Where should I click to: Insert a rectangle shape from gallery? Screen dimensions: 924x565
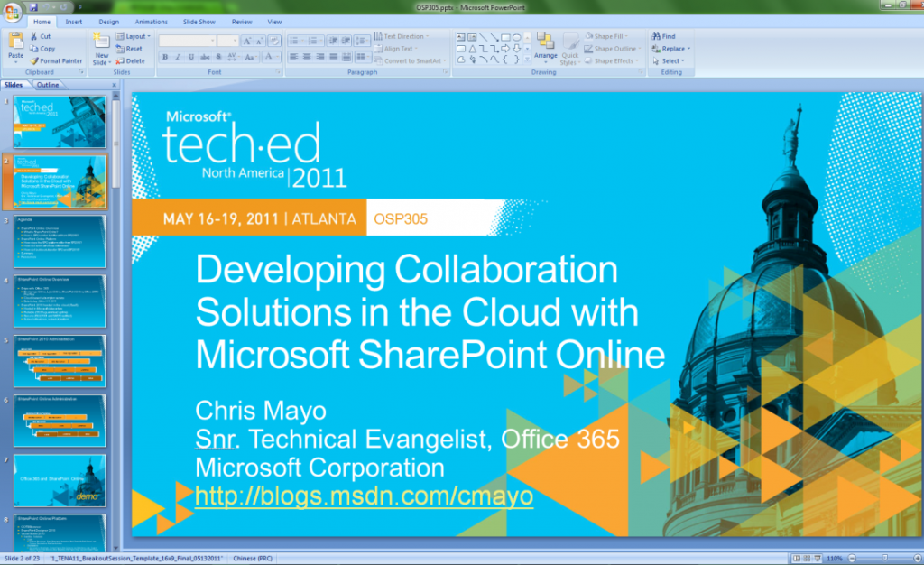click(x=505, y=37)
